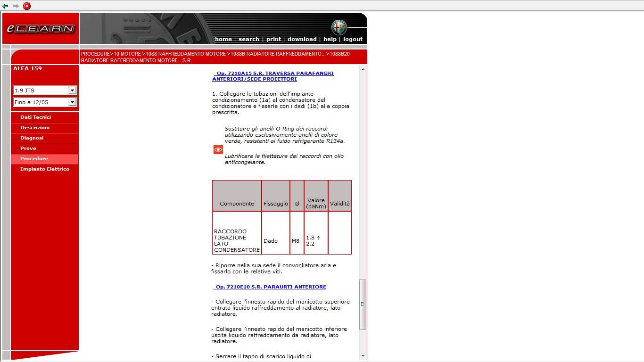The height and width of the screenshot is (362, 644).
Task: Click 1088B20 RADIATORE RAFFREDDAMENTO MOTORE - S.R. breadcrumb
Action: coord(215,57)
